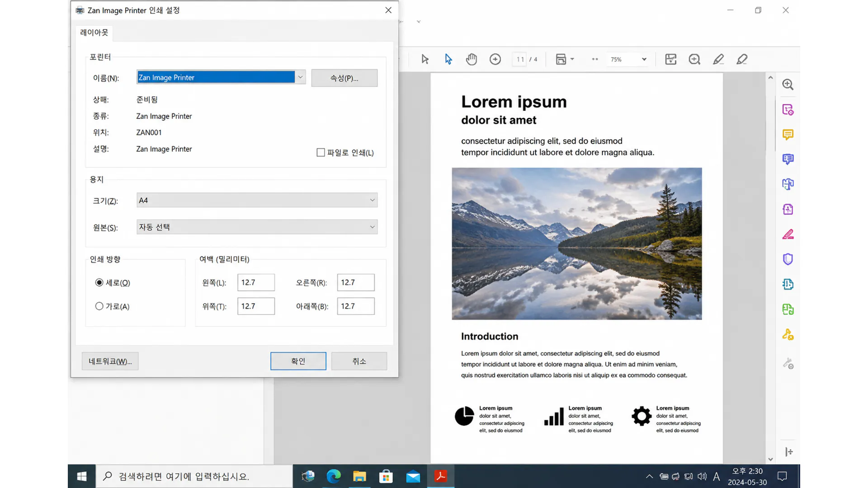The width and height of the screenshot is (868, 488).
Task: Activate the Hand pan tool
Action: [471, 59]
